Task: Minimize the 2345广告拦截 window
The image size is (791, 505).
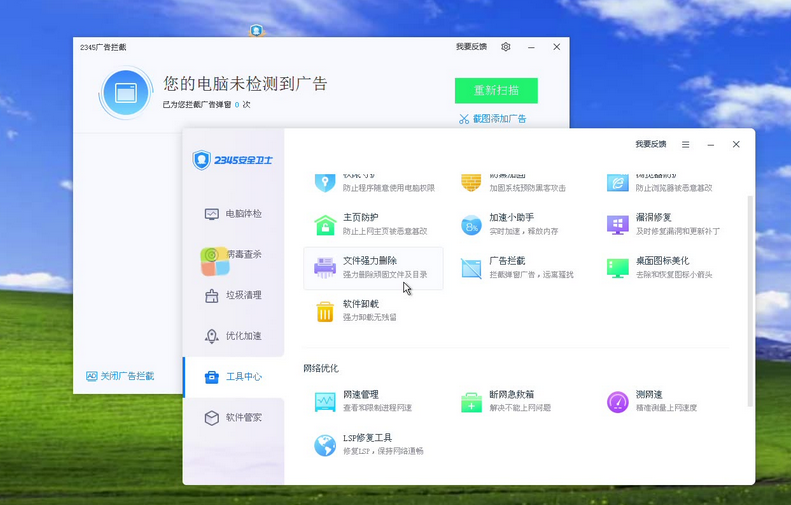Action: (x=531, y=47)
